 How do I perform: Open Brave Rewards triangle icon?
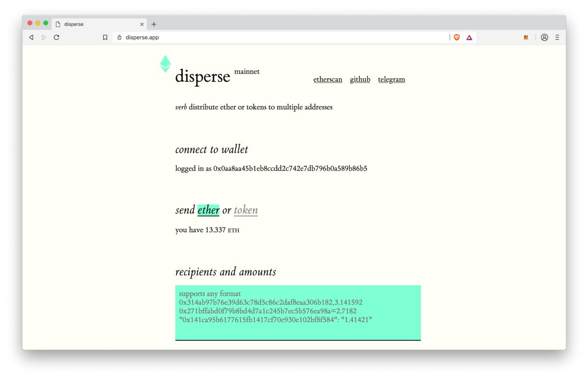[x=469, y=37]
